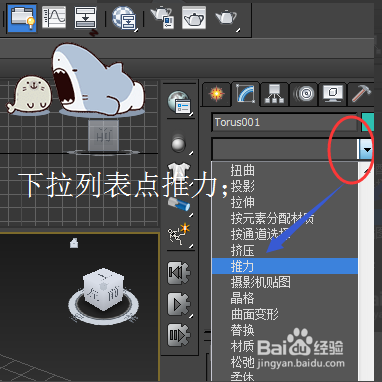This screenshot has width=382, height=382.
Task: Open MassFX World Parameters globe icon
Action: click(179, 102)
